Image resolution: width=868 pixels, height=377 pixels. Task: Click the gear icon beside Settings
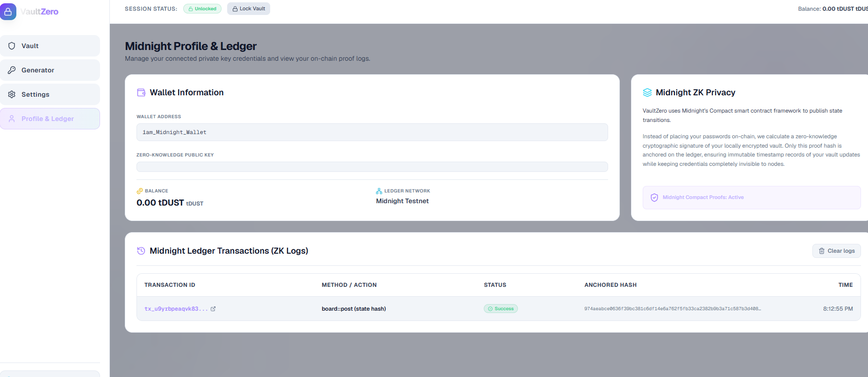[x=12, y=94]
